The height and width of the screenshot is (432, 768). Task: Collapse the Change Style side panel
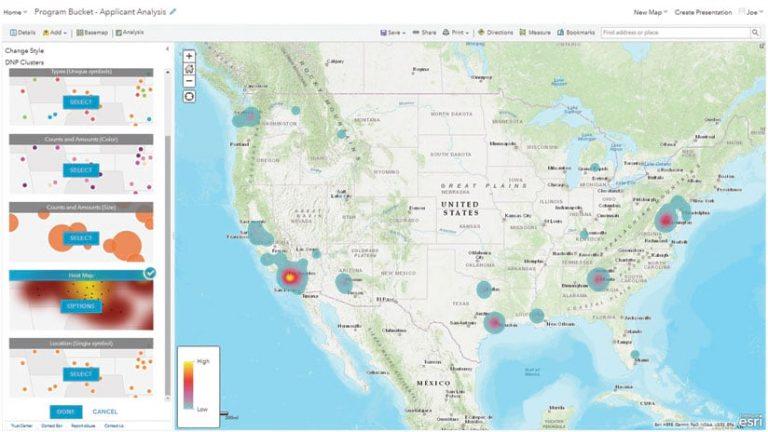[x=168, y=49]
